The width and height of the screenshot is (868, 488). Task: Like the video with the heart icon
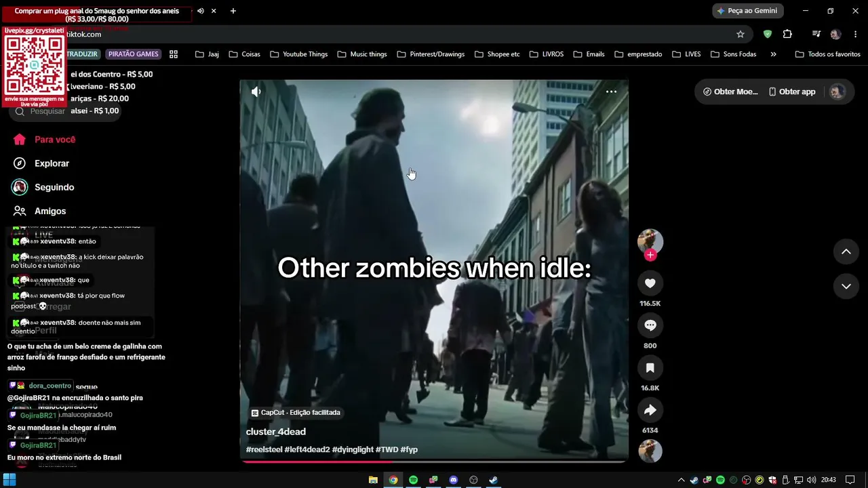650,283
